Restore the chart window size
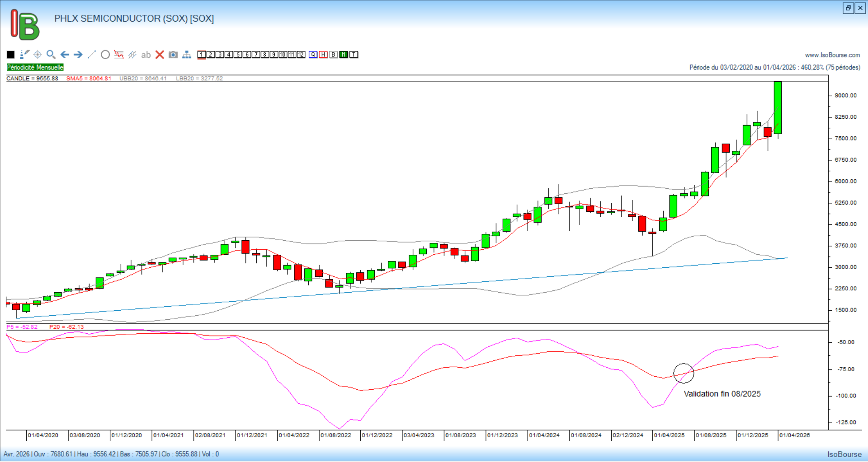The width and height of the screenshot is (868, 462). (x=848, y=8)
